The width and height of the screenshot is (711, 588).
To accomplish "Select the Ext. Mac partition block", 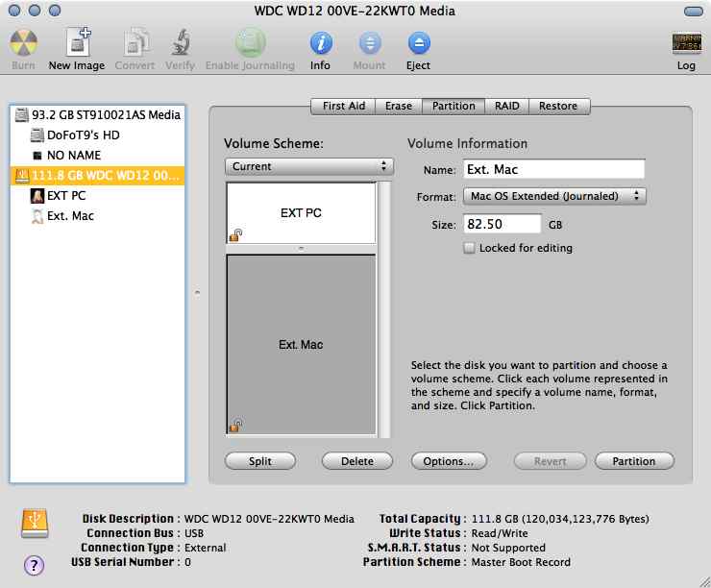I will point(301,345).
